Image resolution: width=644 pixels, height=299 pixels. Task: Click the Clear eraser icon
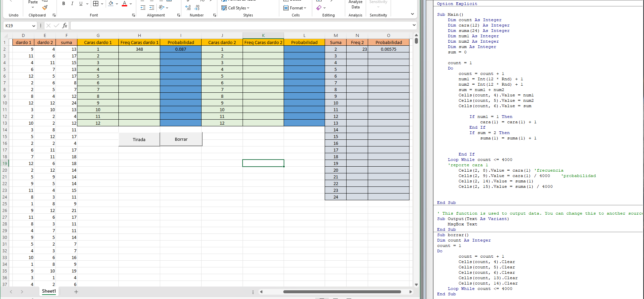point(319,8)
